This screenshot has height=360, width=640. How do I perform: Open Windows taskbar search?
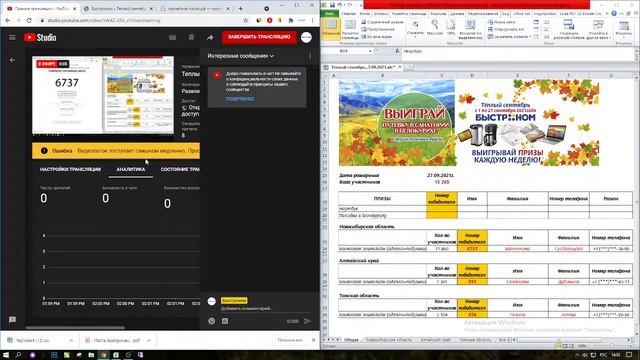[19, 355]
